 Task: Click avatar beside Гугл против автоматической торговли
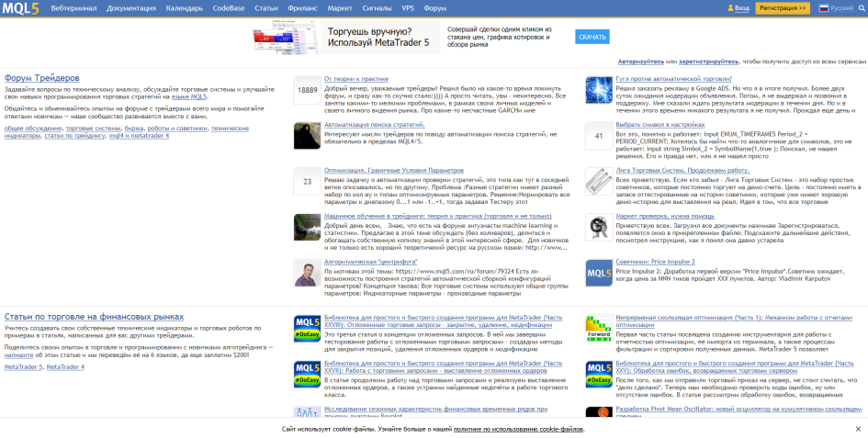599,90
